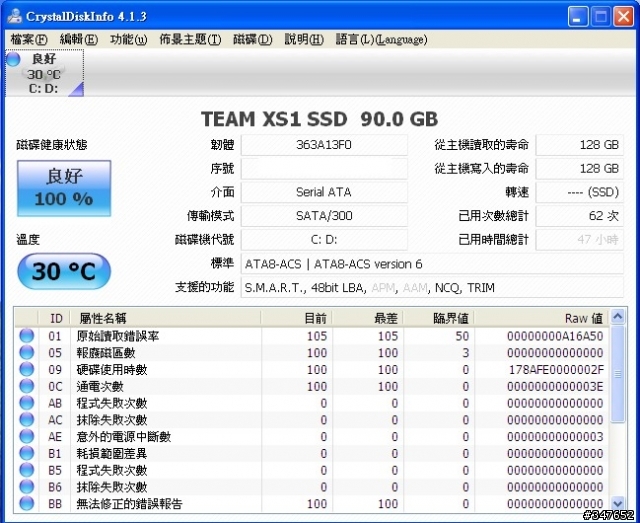The width and height of the screenshot is (640, 523).
Task: Click the drive letter field C: D:
Action: coord(324,240)
